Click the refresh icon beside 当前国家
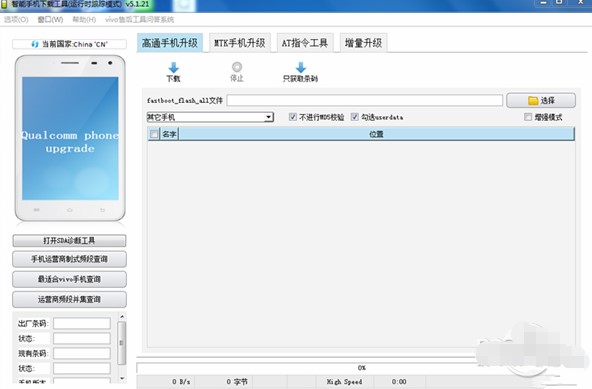The image size is (592, 389). coord(35,44)
